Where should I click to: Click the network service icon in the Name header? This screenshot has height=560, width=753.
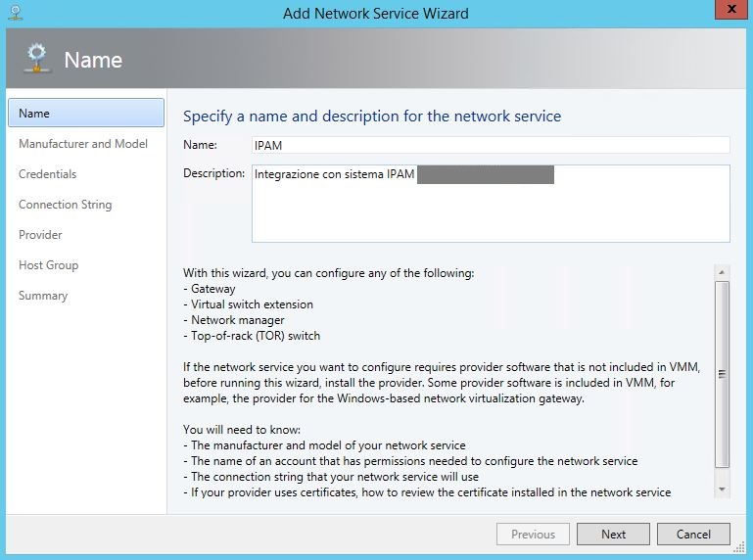pos(37,59)
